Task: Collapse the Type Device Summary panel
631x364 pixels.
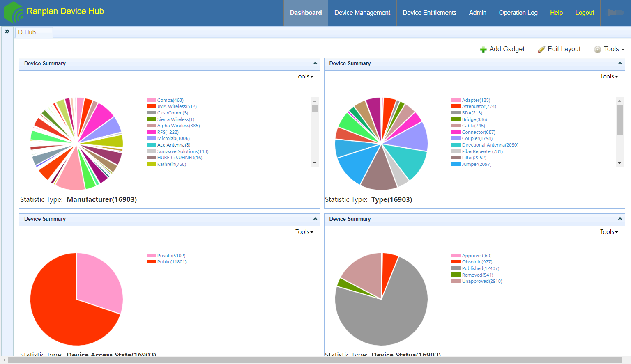Action: (620, 64)
